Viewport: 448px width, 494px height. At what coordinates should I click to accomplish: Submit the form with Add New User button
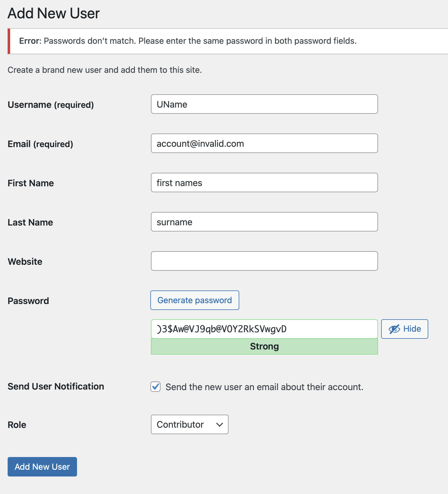[x=42, y=467]
